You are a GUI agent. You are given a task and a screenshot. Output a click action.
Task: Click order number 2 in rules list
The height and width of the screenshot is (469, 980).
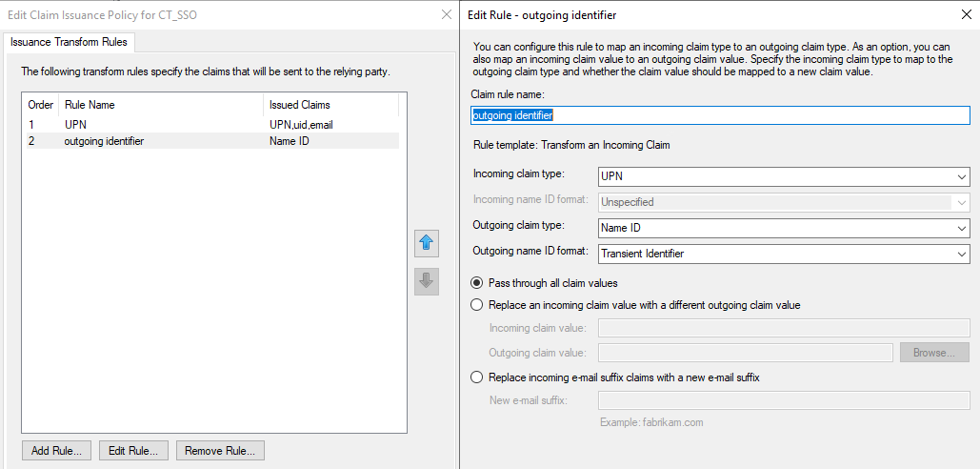point(31,141)
